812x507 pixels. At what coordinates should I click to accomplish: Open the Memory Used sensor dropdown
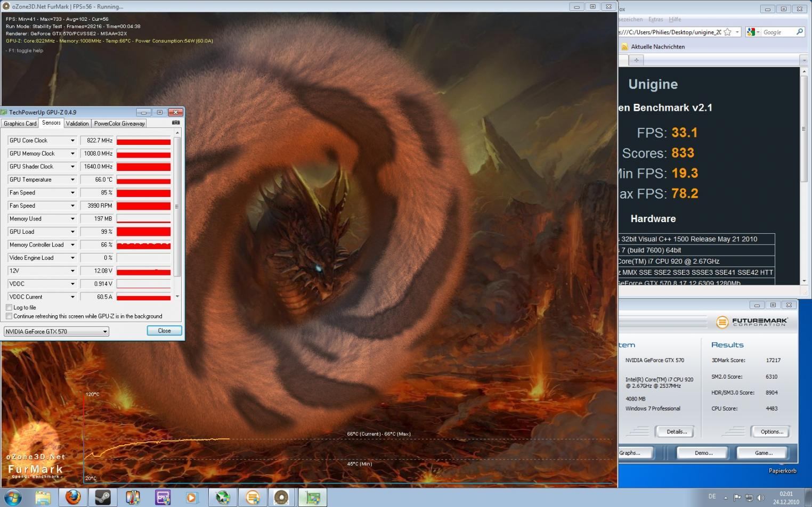point(72,219)
